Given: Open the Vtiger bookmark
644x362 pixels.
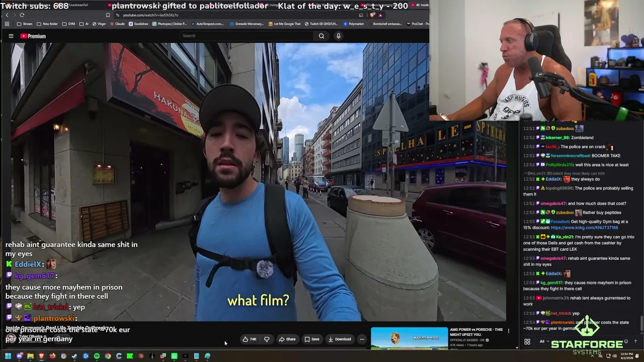Looking at the screenshot, I should [x=99, y=24].
